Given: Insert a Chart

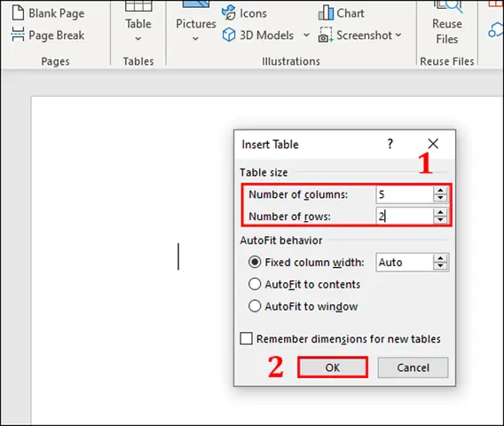Looking at the screenshot, I should coord(341,13).
